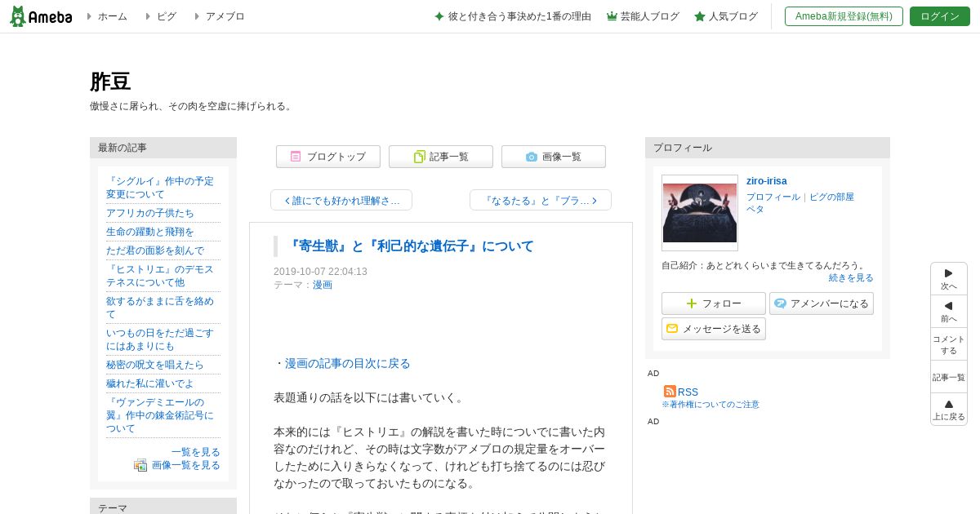This screenshot has width=980, height=514.
Task: Click メッセージを送る button
Action: coord(714,329)
